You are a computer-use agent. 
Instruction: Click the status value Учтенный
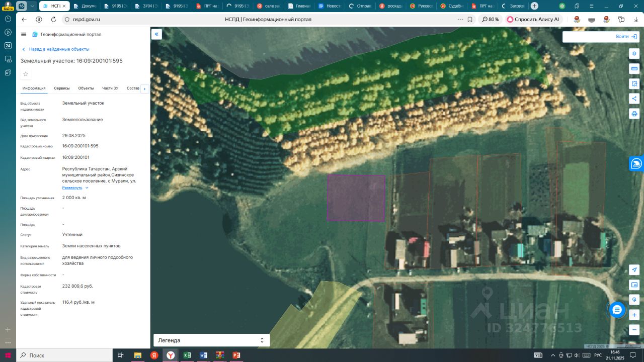[x=72, y=234]
